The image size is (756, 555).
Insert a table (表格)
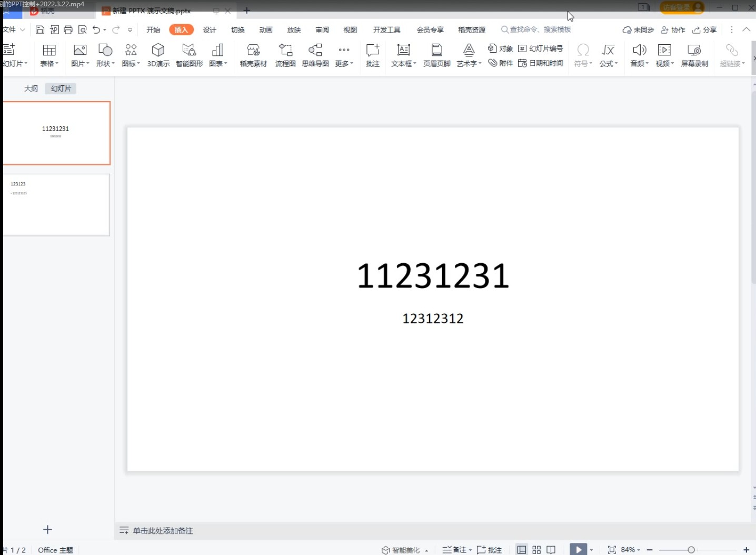click(x=49, y=55)
